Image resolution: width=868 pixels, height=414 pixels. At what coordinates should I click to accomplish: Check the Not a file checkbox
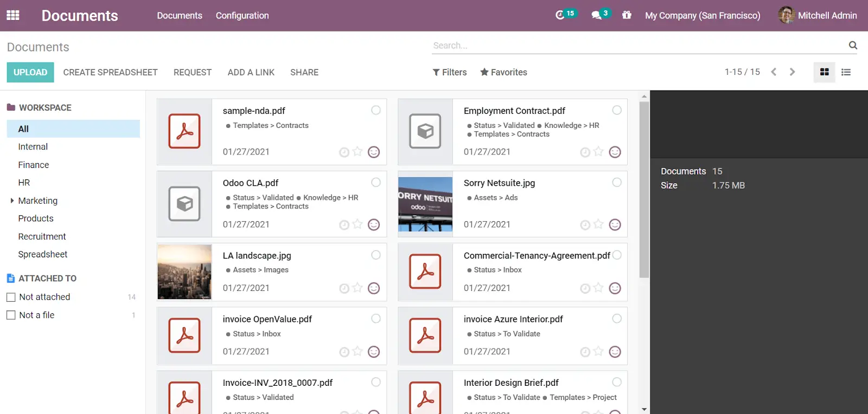(11, 315)
